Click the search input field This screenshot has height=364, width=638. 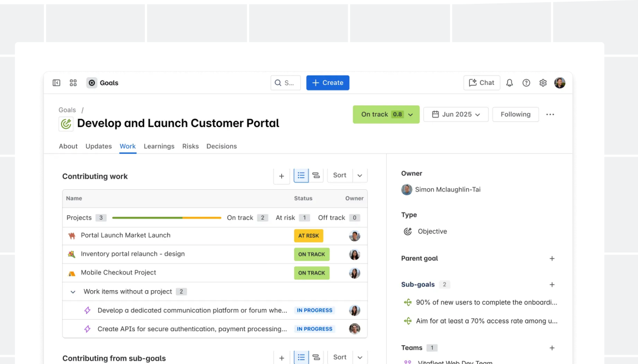tap(286, 83)
